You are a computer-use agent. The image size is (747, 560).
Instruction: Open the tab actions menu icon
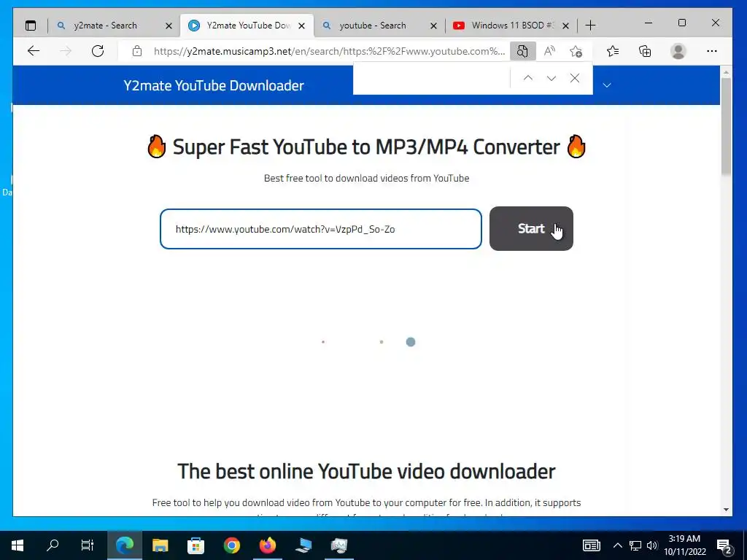pos(31,26)
